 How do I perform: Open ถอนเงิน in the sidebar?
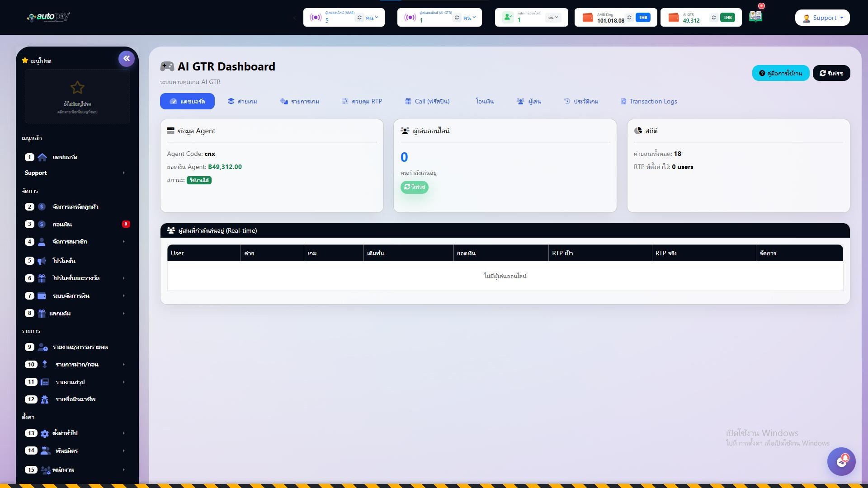tap(62, 225)
